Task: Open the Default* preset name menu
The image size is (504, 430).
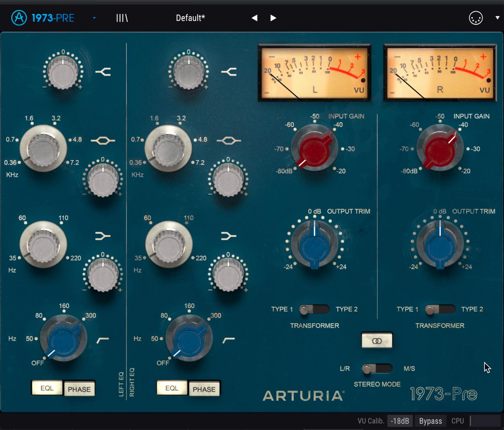Action: (x=190, y=18)
